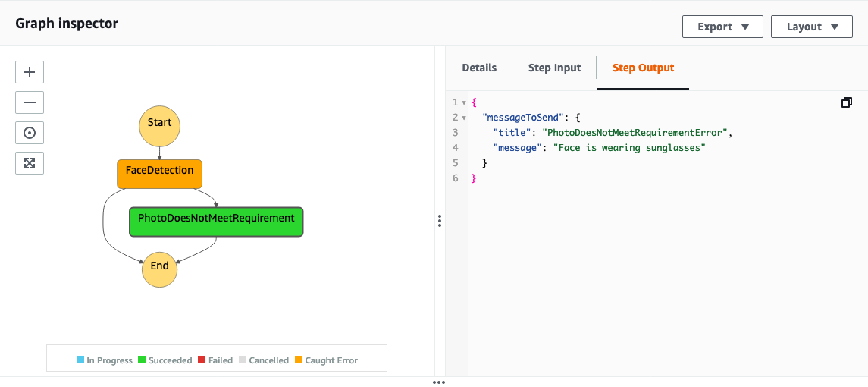Collapse JSON root object on line 1

point(464,102)
